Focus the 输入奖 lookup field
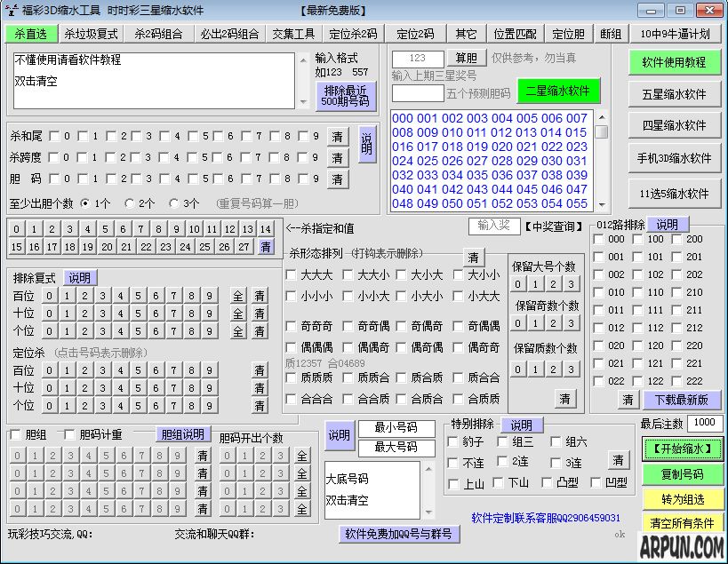Screen dimensions: 728x564 pyautogui.click(x=493, y=226)
